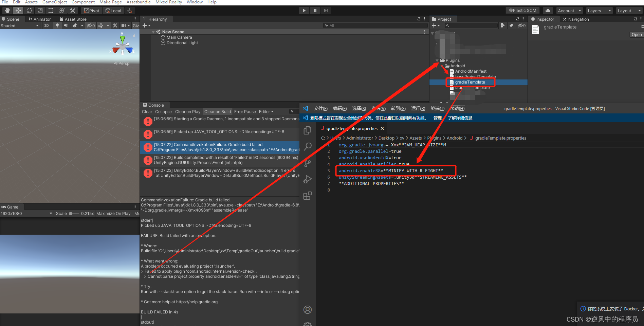Adjust the Scale slider in the Game view
The height and width of the screenshot is (326, 644).
point(71,213)
